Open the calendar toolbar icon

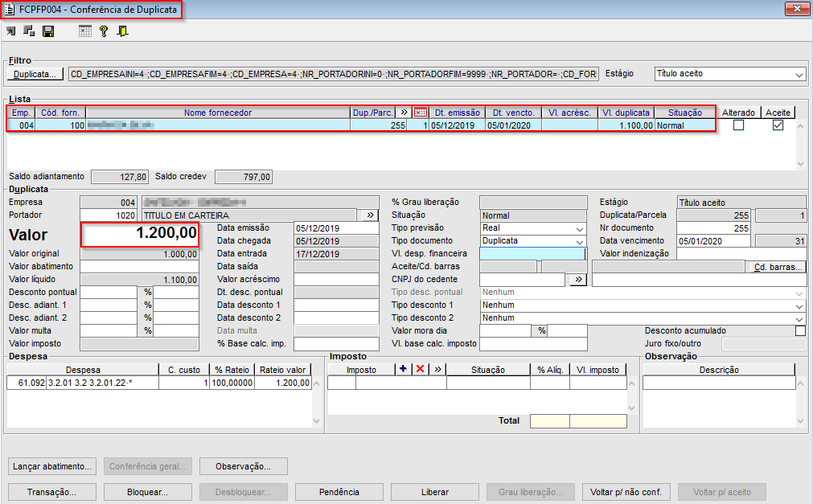85,31
